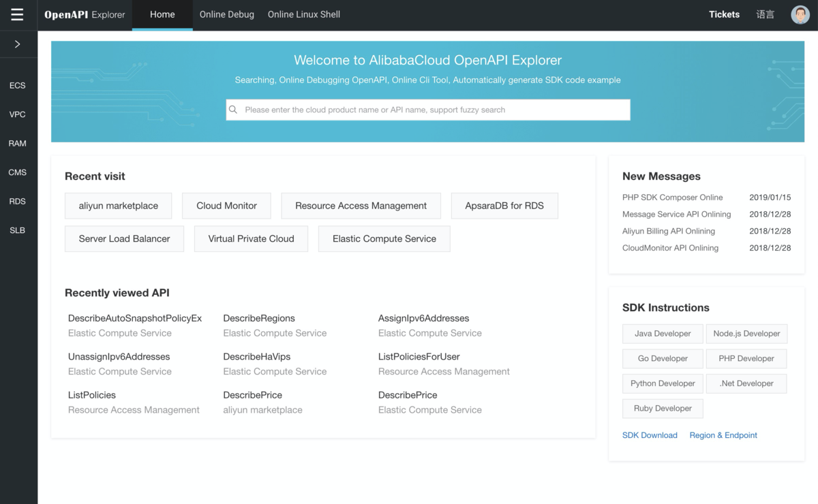Open Region & Endpoint link
This screenshot has height=504, width=818.
point(723,435)
